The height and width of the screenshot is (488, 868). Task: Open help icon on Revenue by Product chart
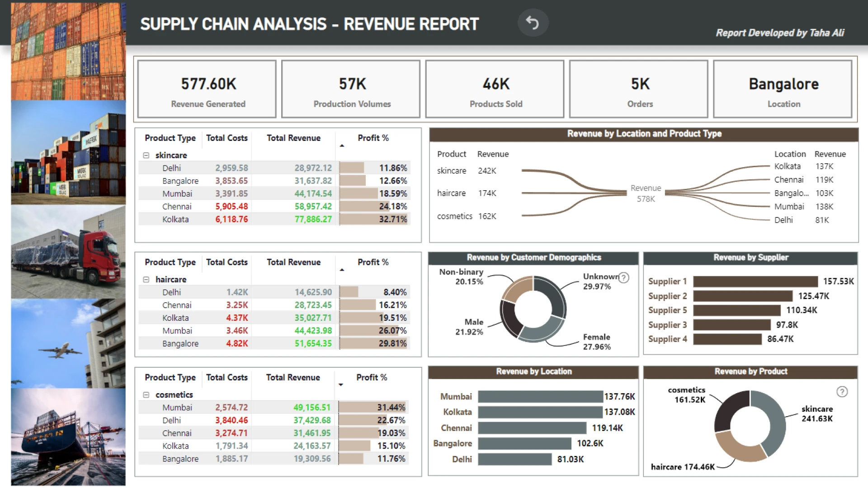click(842, 392)
